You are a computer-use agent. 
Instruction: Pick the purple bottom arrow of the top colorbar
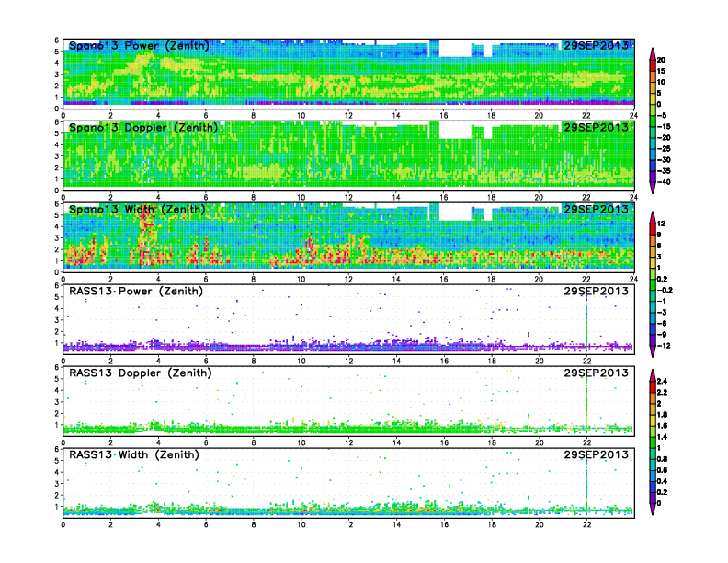[653, 189]
